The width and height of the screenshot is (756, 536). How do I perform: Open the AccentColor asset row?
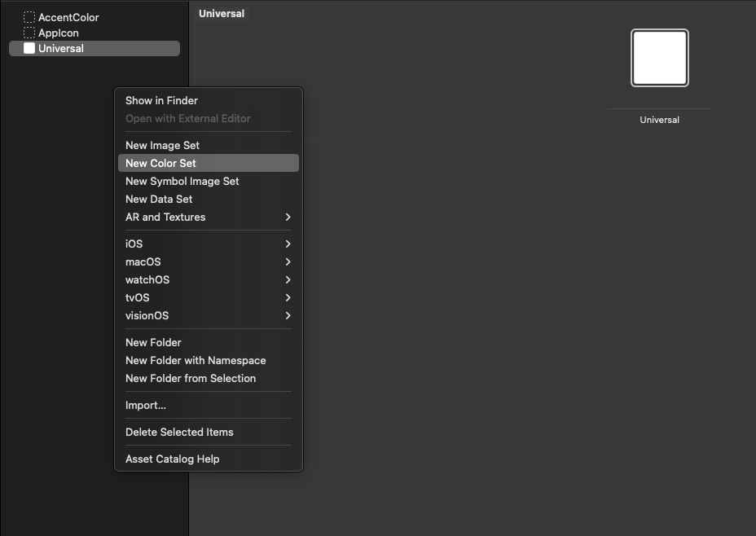coord(94,17)
